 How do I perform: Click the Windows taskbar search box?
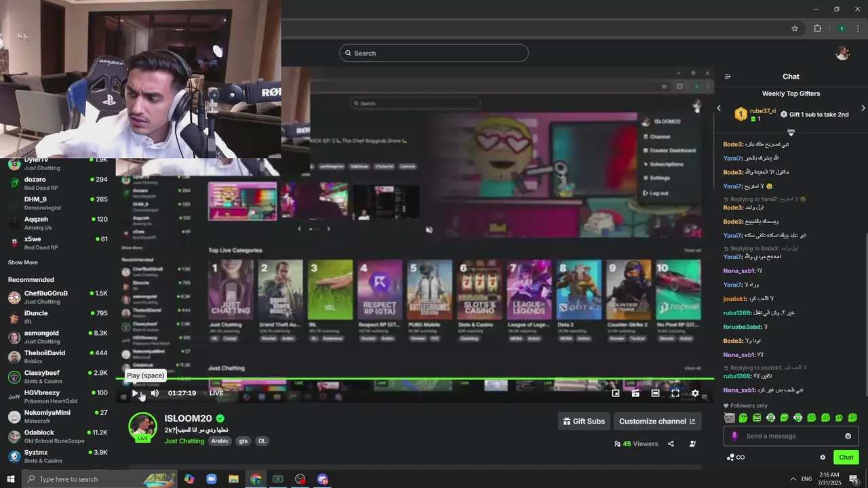pyautogui.click(x=99, y=479)
